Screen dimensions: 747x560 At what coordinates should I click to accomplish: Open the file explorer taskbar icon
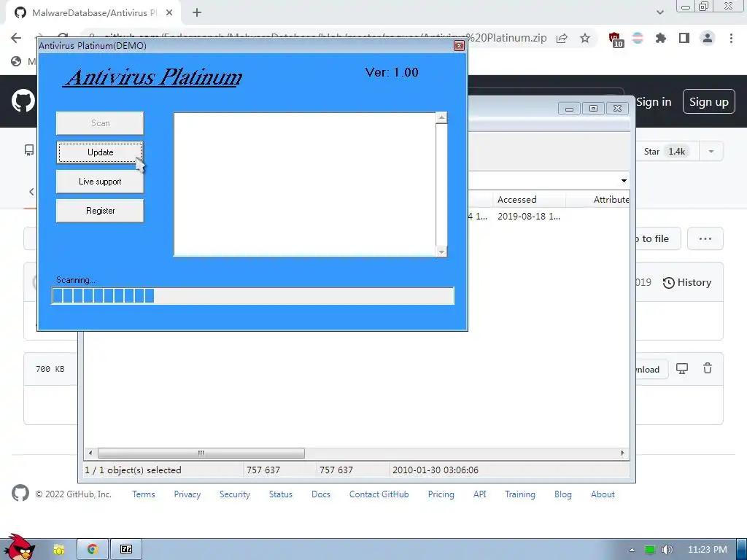pos(59,550)
